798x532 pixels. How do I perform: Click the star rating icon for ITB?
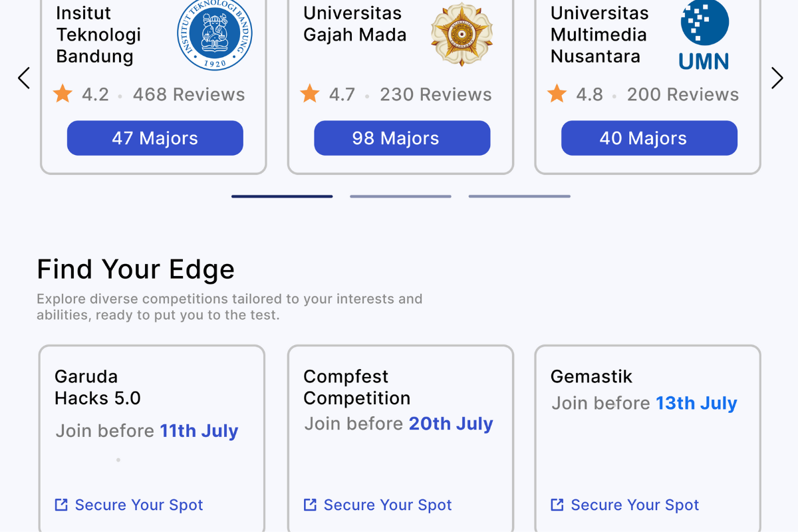coord(63,94)
